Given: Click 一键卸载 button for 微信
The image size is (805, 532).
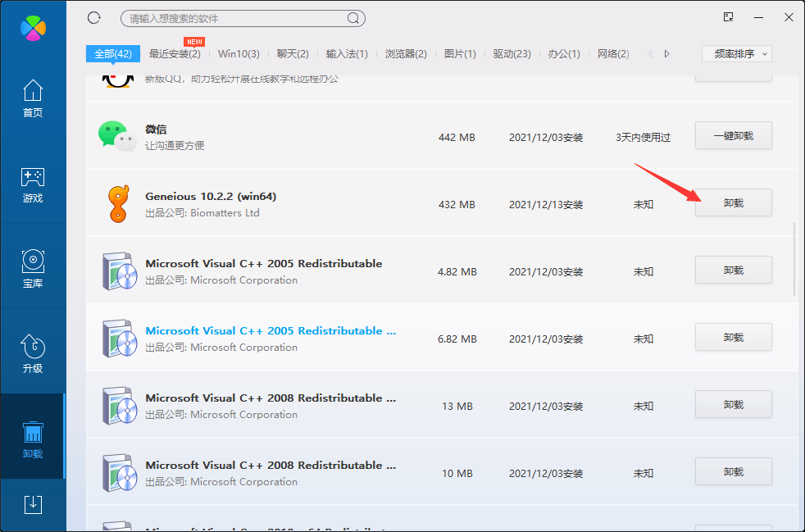Looking at the screenshot, I should click(x=733, y=136).
